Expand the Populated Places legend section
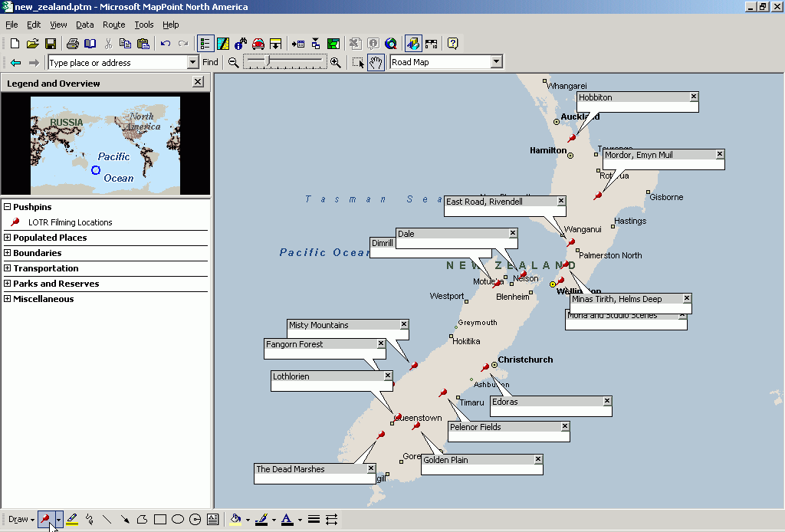This screenshot has width=785, height=532. click(x=8, y=238)
